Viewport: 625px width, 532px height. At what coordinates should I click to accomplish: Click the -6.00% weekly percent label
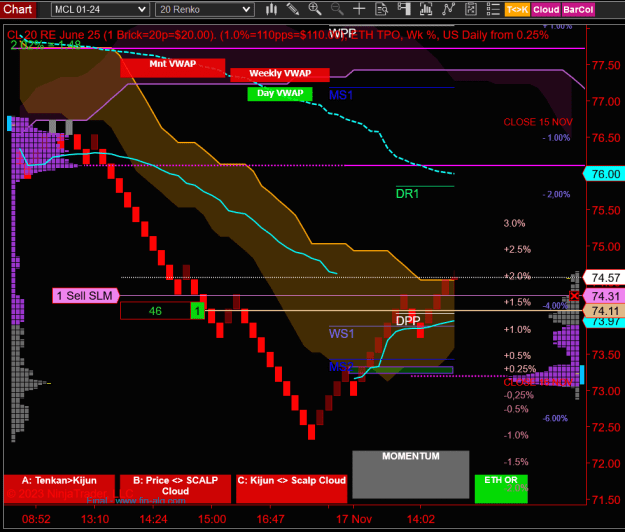pyautogui.click(x=555, y=418)
